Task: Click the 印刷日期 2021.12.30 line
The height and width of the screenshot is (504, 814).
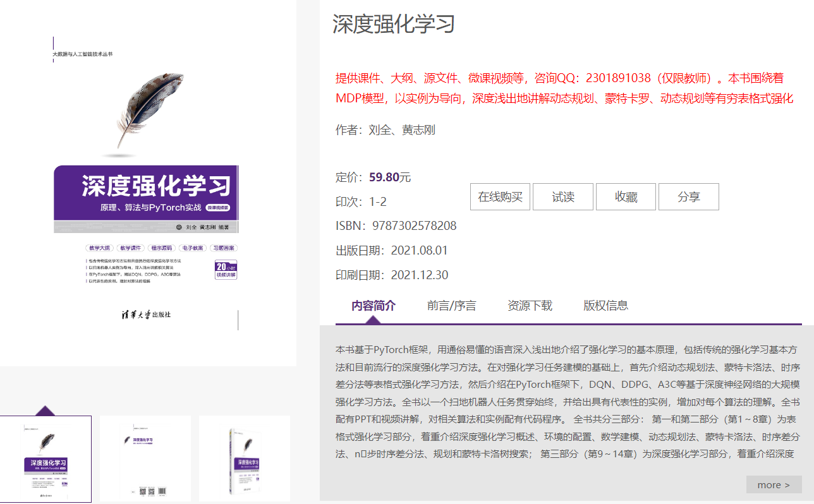Action: click(391, 275)
